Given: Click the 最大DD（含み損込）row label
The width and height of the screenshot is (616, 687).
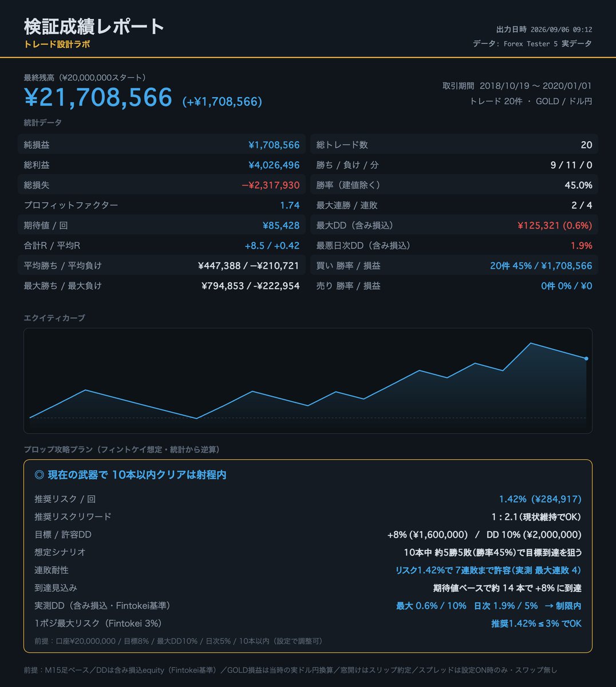Looking at the screenshot, I should click(x=357, y=226).
